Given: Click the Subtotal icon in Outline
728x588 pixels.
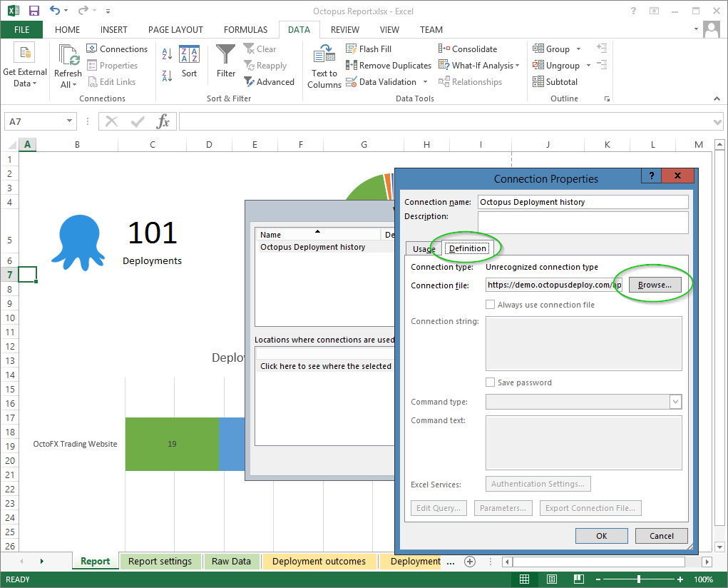Looking at the screenshot, I should click(x=538, y=81).
